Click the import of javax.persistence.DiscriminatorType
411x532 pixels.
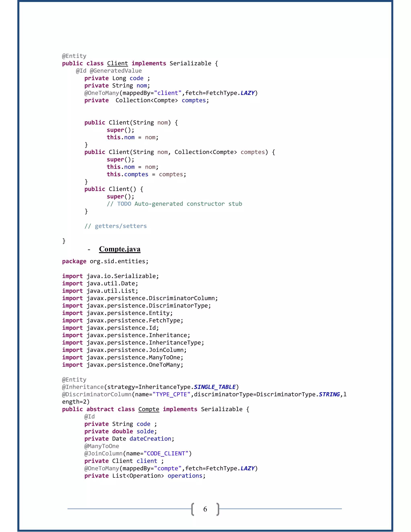click(136, 306)
